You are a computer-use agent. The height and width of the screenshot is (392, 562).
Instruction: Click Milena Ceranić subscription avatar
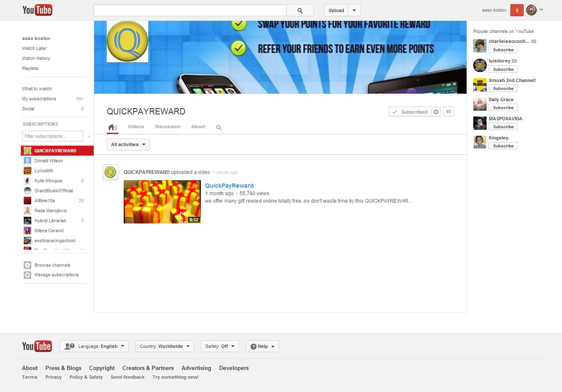27,231
